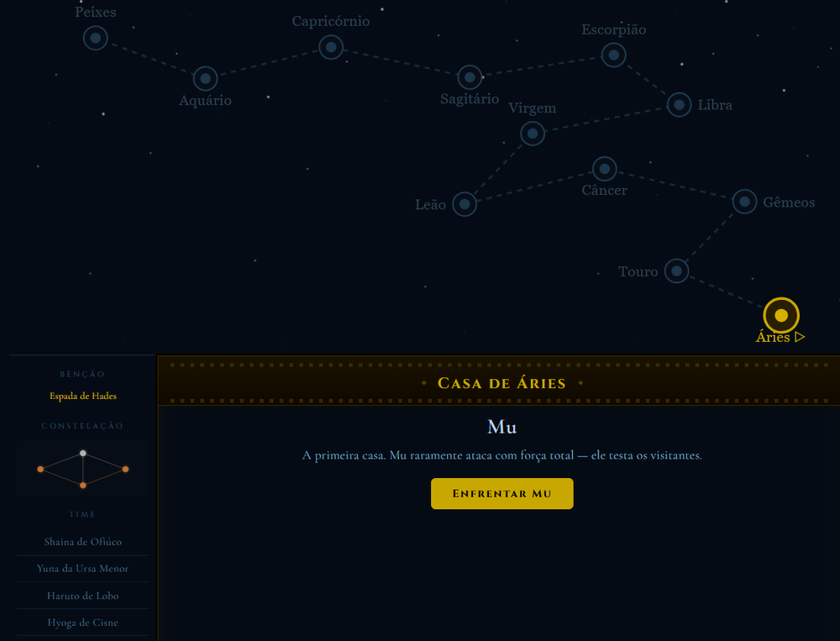Click the white top star in constellation
The width and height of the screenshot is (840, 641).
tap(83, 454)
